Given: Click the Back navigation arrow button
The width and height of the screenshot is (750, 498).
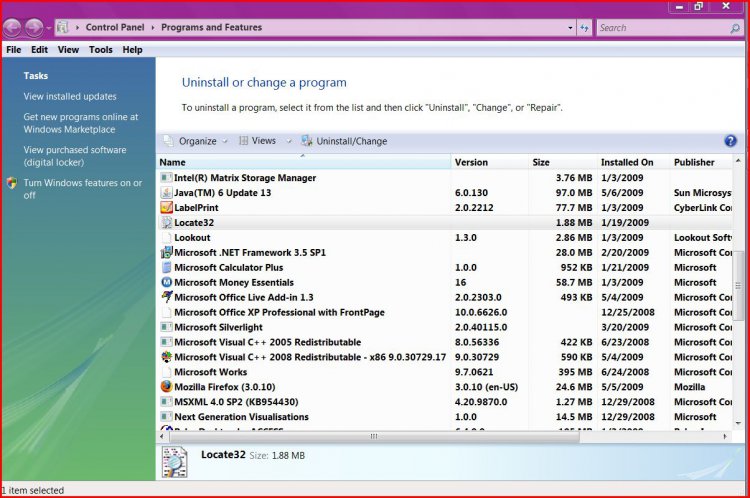Looking at the screenshot, I should click(12, 28).
